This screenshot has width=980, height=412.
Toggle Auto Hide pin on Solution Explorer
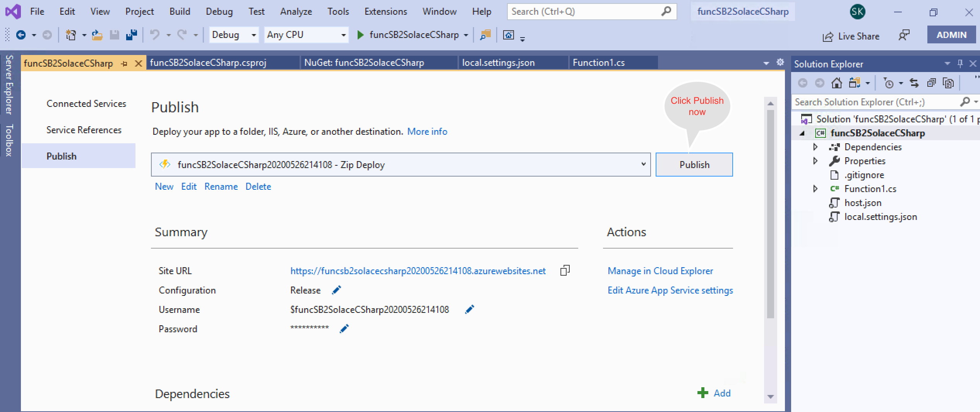960,64
